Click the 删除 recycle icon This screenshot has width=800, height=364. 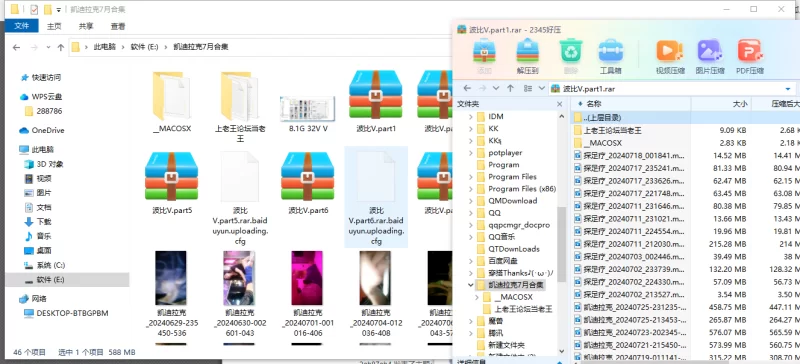pyautogui.click(x=571, y=56)
